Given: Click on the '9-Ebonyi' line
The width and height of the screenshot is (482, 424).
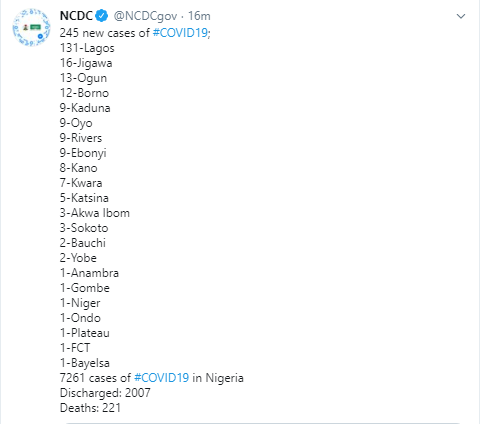Looking at the screenshot, I should (x=83, y=153).
